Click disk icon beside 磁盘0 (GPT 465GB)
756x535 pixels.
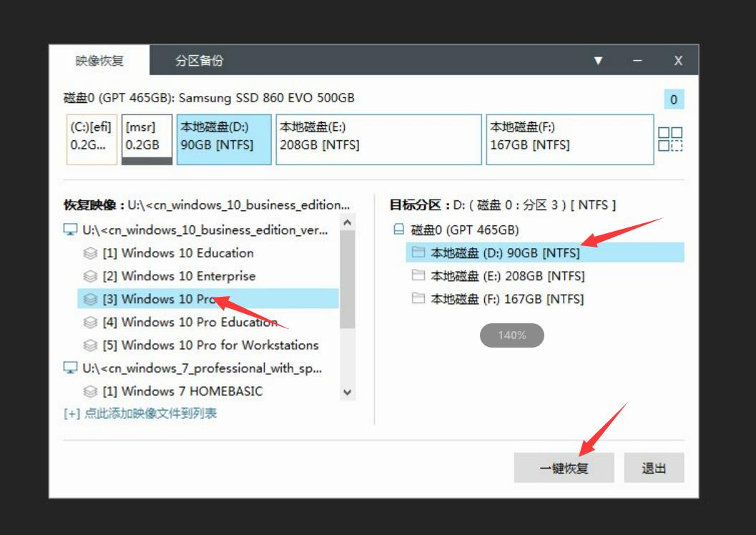click(x=398, y=230)
